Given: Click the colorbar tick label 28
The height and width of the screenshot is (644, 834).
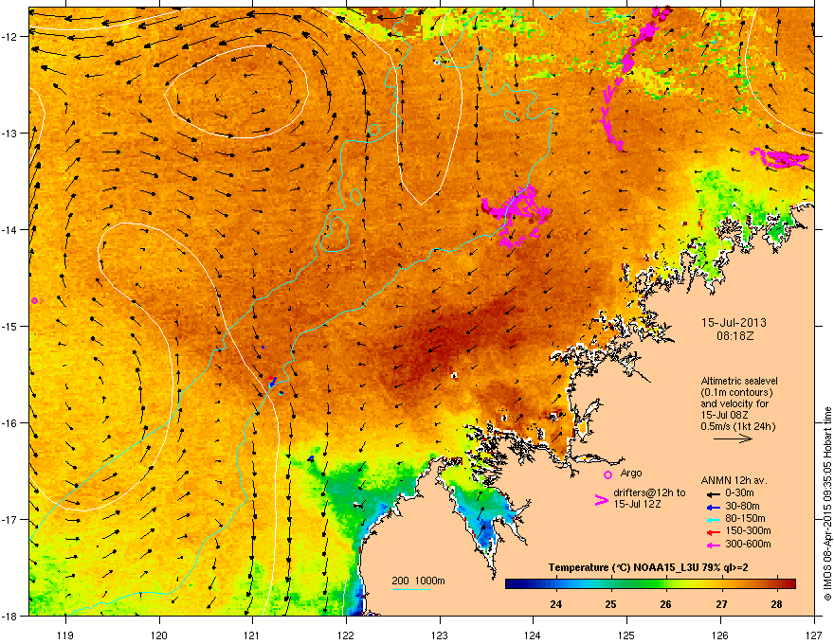Looking at the screenshot, I should point(776,604).
